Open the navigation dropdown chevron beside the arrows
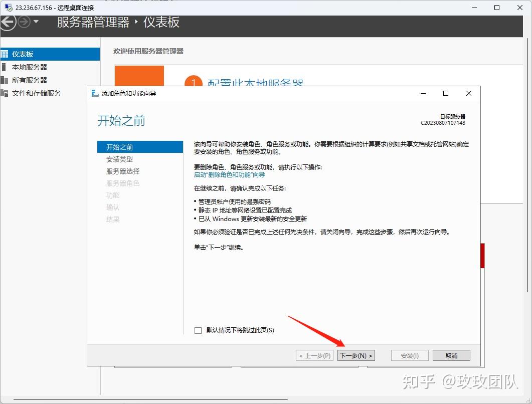The width and height of the screenshot is (532, 404). 35,22
